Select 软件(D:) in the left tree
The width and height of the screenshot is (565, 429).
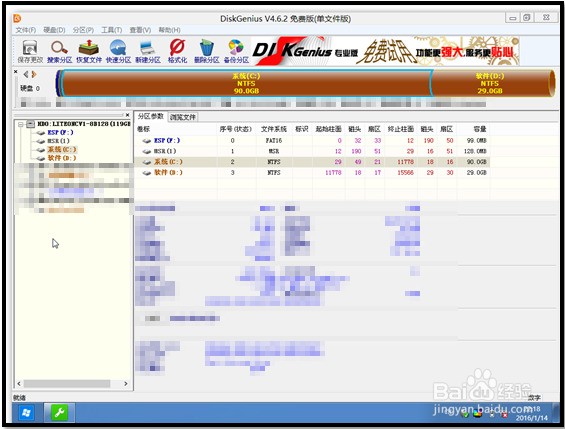[62, 158]
